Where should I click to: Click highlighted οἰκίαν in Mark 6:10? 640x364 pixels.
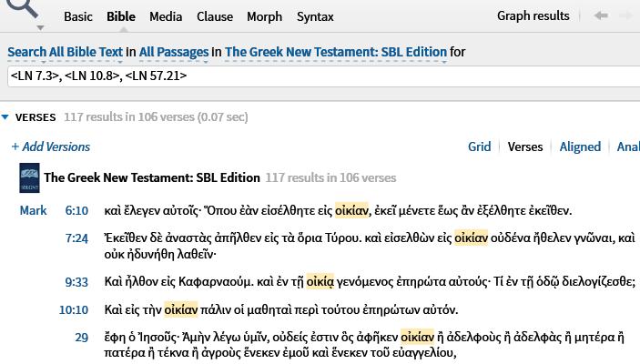point(351,210)
